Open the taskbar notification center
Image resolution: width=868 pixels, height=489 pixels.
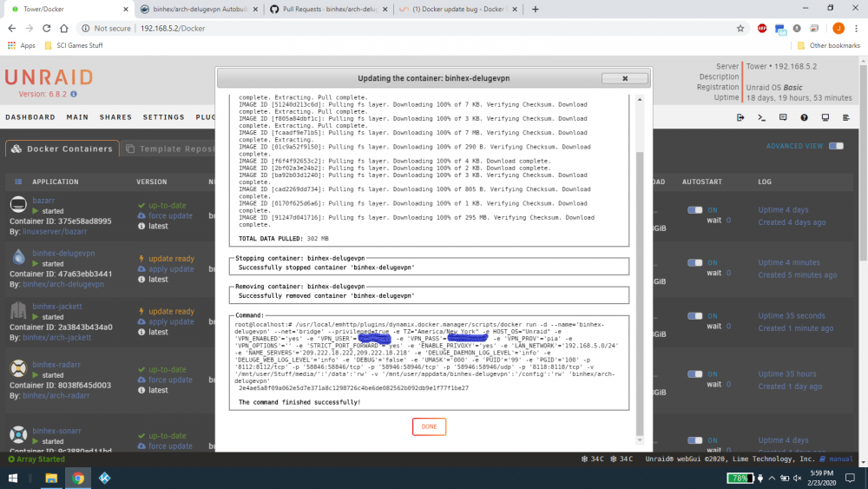coord(850,478)
